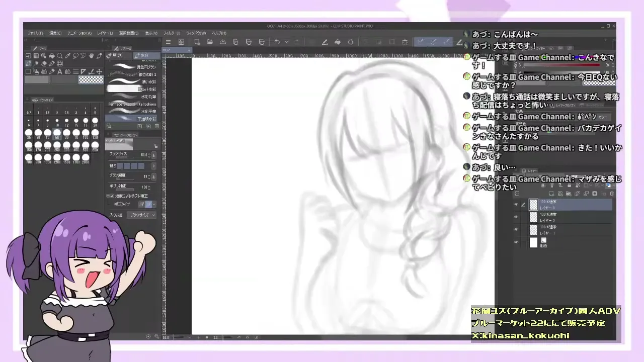
Task: Open brush density dynamics button
Action: [x=153, y=176]
